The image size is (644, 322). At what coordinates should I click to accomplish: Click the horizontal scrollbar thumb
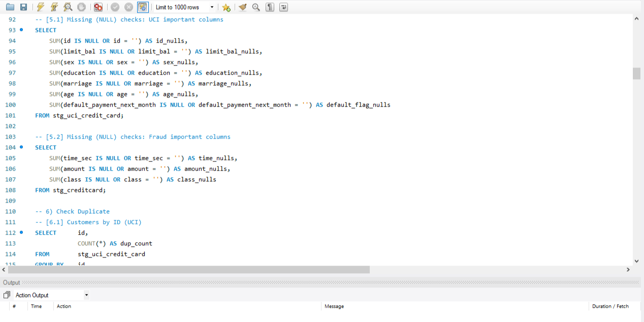(189, 270)
